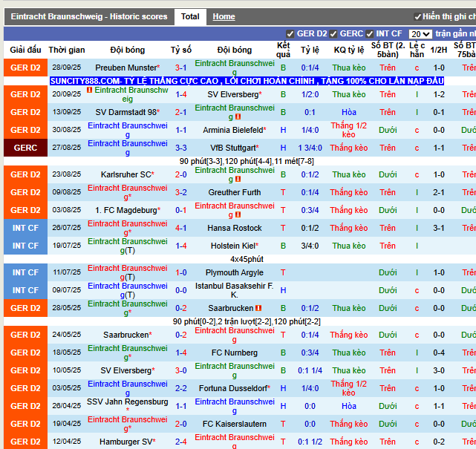Toggle the INT CF checkbox
Screen dimensions: 476x449
point(370,34)
